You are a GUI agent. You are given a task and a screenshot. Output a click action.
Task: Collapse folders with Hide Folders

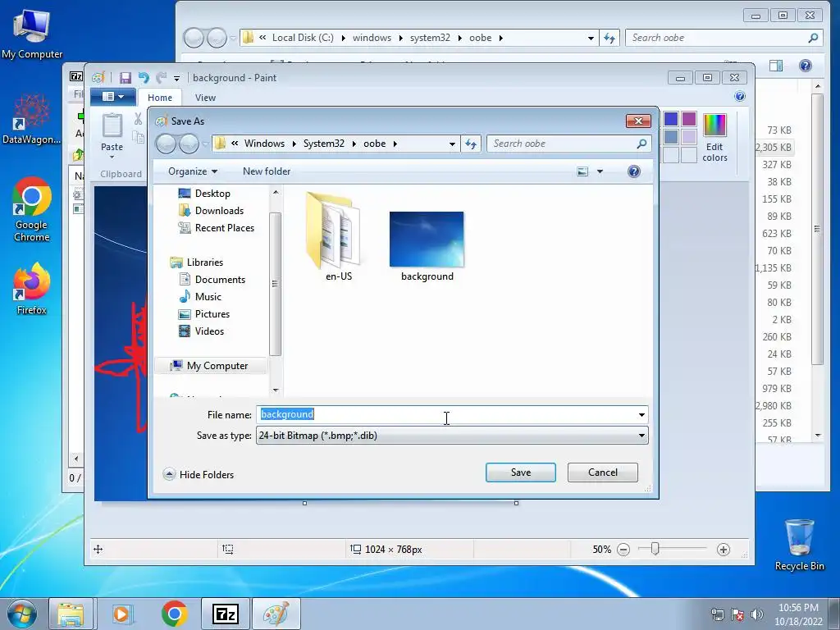point(199,475)
